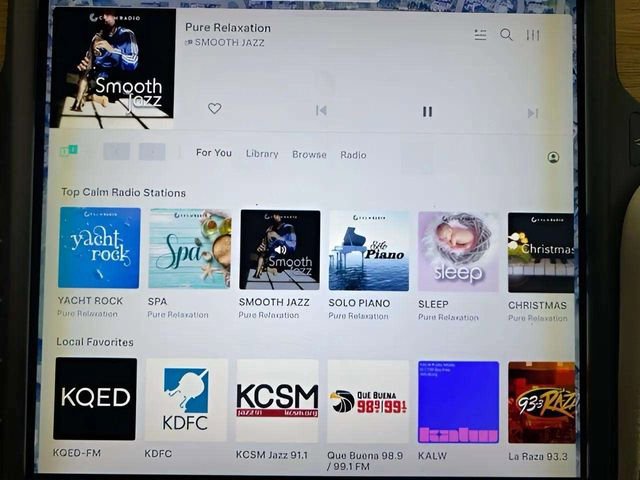The width and height of the screenshot is (640, 480).
Task: Select the Solo Piano station tile
Action: point(369,250)
